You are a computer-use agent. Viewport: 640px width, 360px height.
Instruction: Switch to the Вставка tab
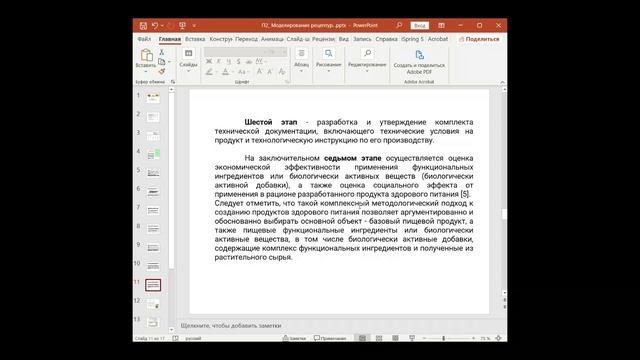click(195, 39)
